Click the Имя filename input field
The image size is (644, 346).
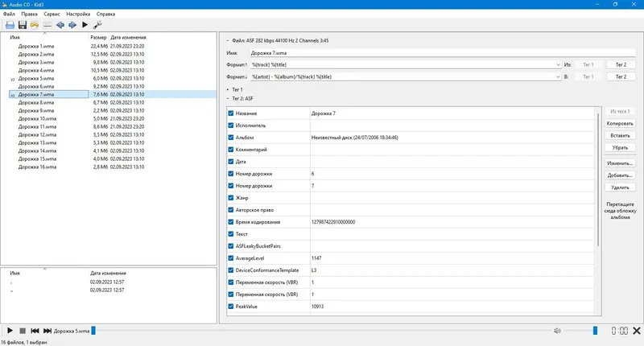point(443,53)
